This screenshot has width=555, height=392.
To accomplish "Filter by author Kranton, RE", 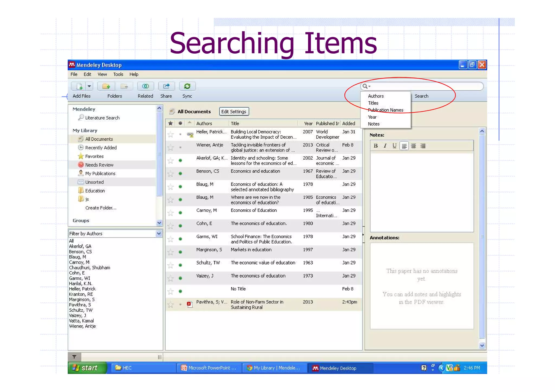I will pyautogui.click(x=81, y=294).
